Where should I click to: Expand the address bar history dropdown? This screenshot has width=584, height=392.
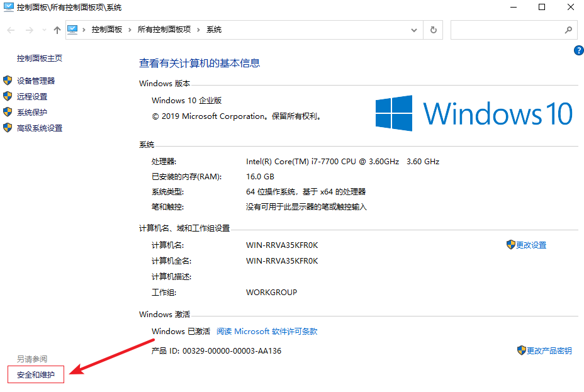click(x=413, y=30)
